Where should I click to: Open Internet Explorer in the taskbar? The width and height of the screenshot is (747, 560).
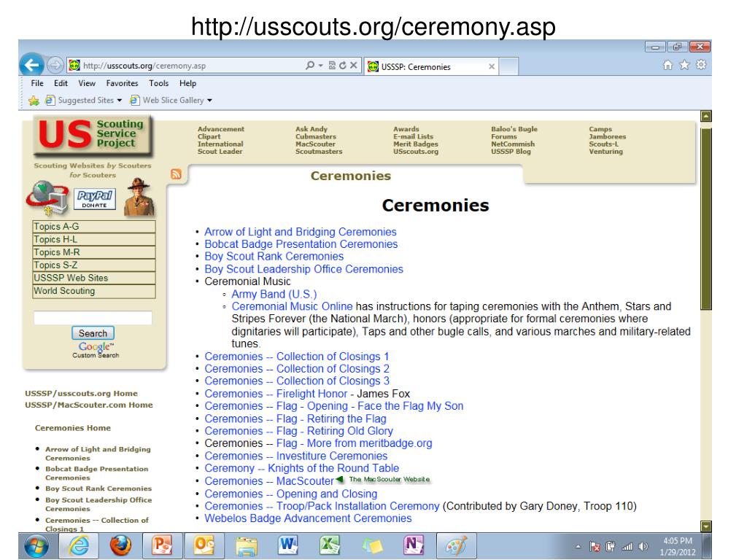click(x=79, y=545)
